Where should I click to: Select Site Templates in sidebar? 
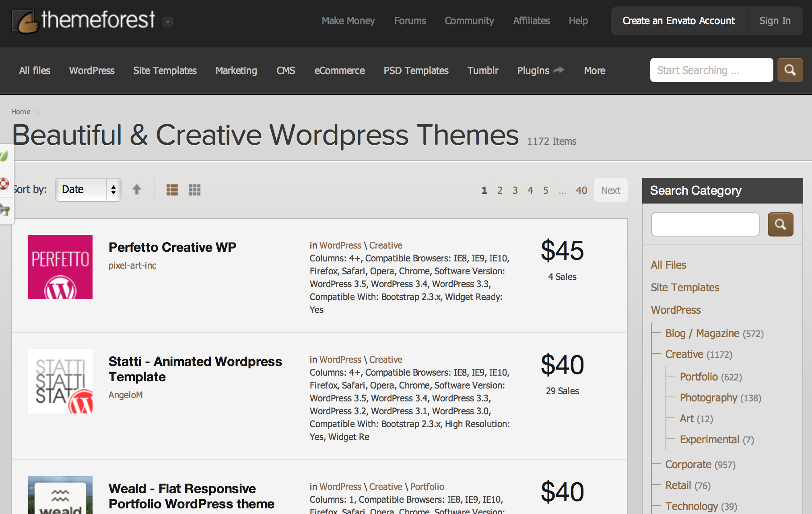click(x=685, y=288)
